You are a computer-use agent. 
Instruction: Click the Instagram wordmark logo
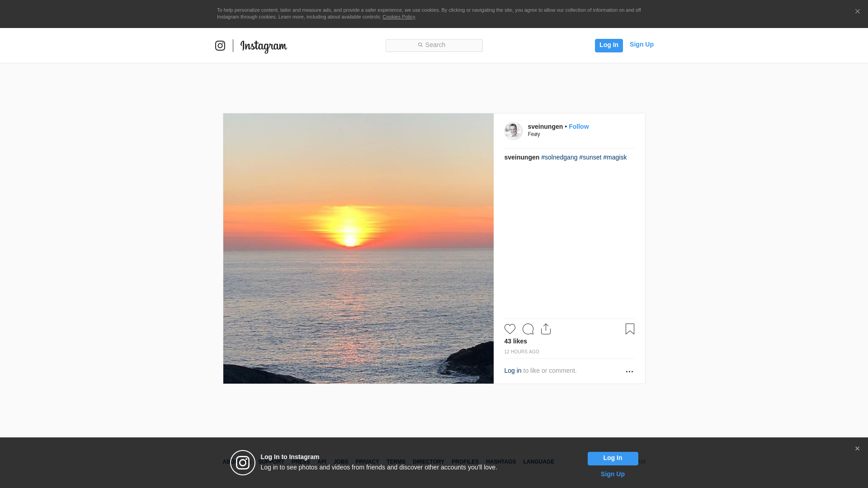[264, 46]
